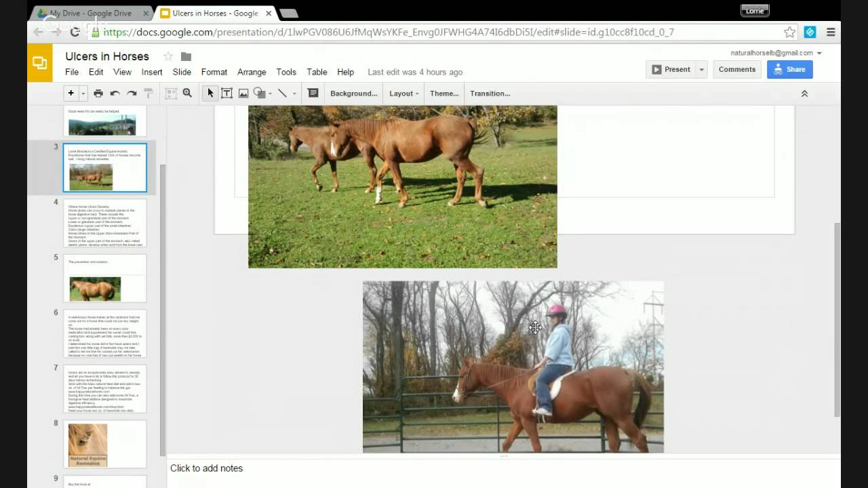
Task: Click the main canvas vertical scrollbar
Action: 837,319
